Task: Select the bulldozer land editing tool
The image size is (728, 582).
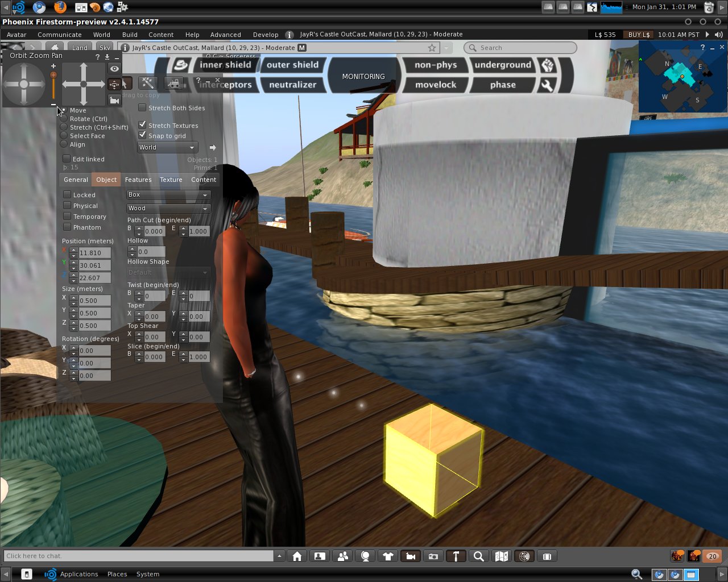Action: (174, 83)
